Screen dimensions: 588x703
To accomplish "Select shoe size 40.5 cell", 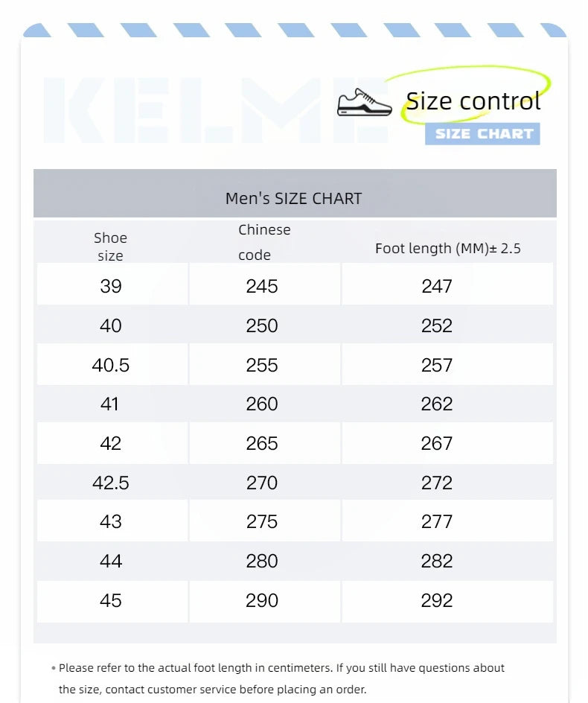I will (111, 365).
